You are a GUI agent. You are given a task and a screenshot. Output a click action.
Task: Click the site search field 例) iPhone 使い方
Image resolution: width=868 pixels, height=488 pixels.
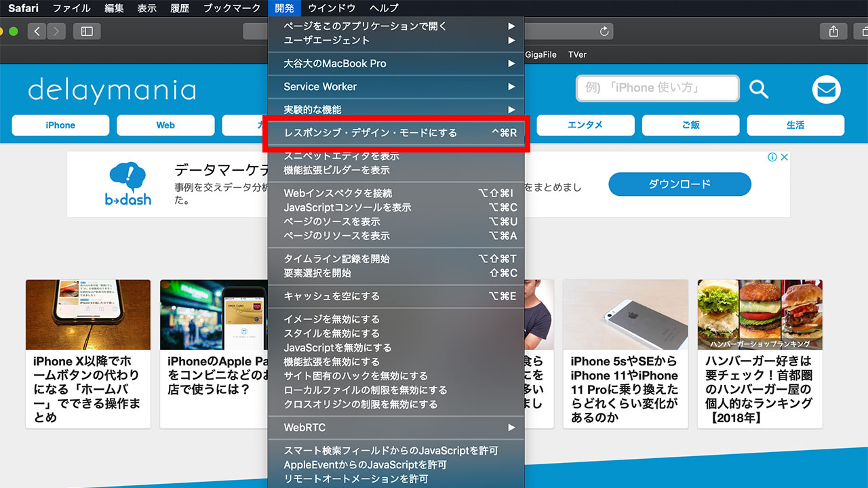(x=658, y=88)
